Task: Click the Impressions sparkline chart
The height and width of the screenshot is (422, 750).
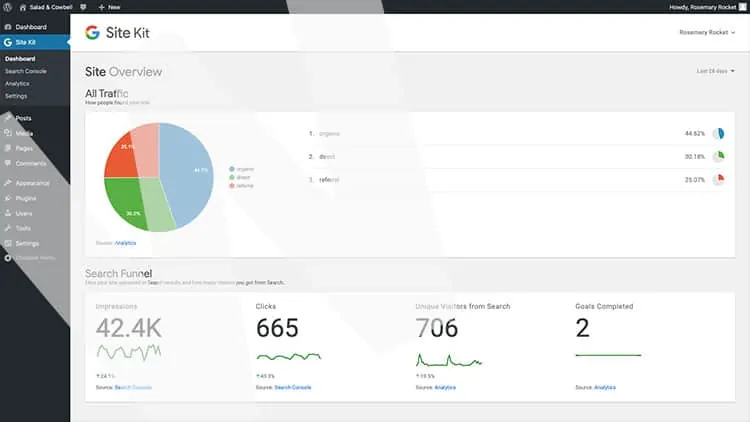Action: pyautogui.click(x=129, y=352)
